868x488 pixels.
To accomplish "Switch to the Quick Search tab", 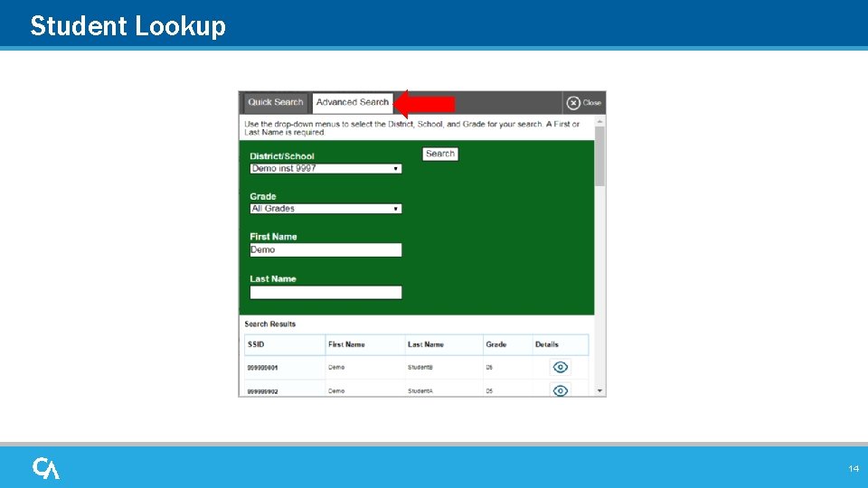I will click(275, 102).
